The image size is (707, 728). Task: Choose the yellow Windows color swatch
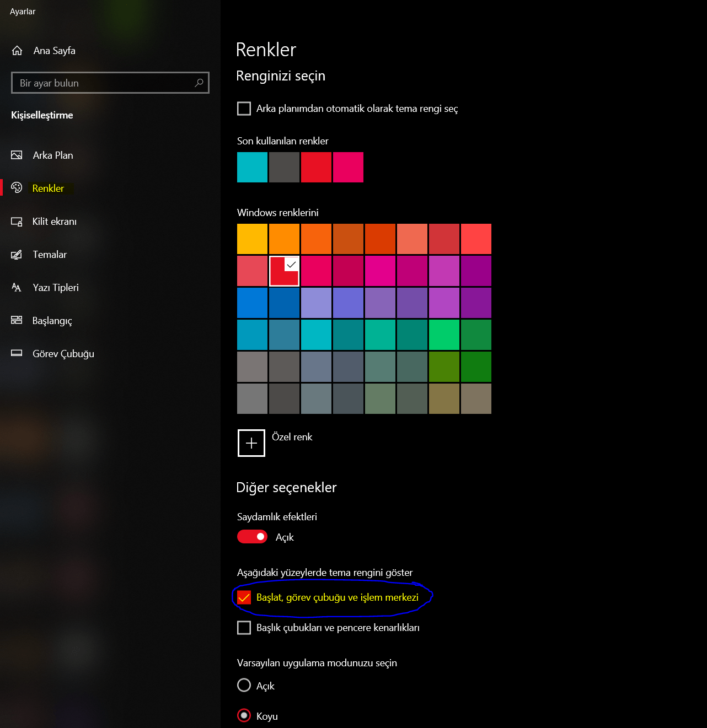pos(252,239)
